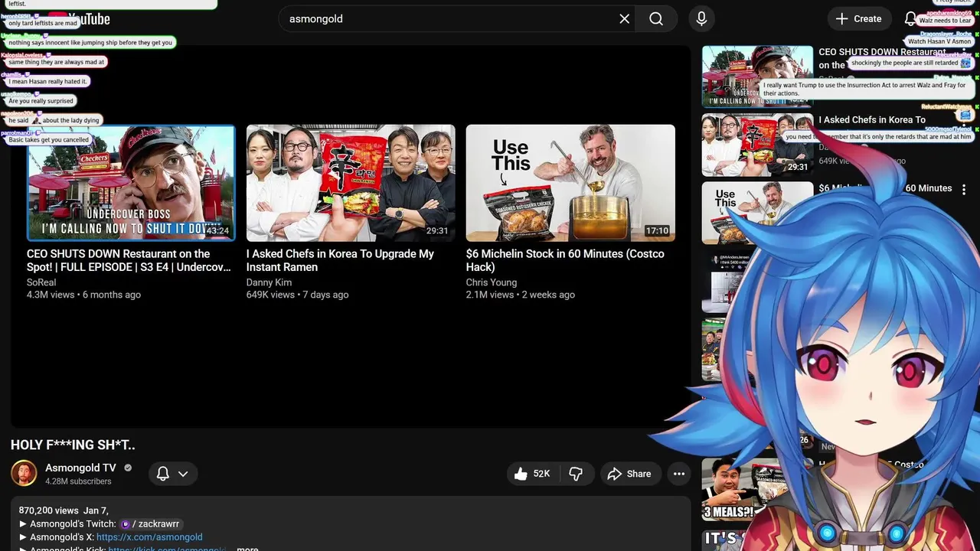Click the 4.28M subscribers count

78,481
